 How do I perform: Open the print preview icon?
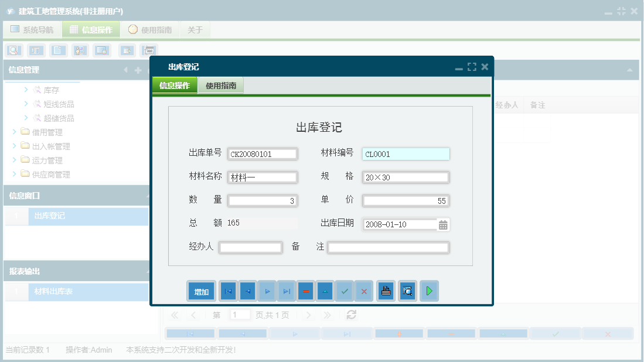[407, 291]
